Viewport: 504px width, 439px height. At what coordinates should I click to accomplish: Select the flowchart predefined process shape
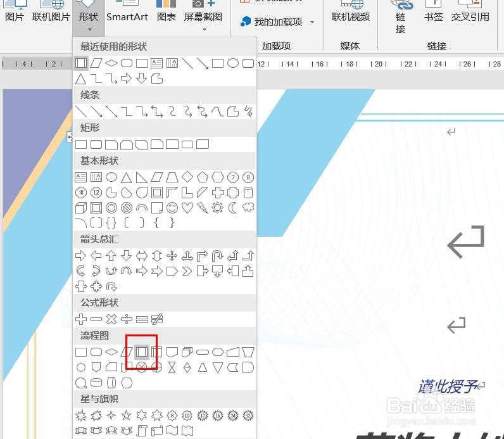142,352
